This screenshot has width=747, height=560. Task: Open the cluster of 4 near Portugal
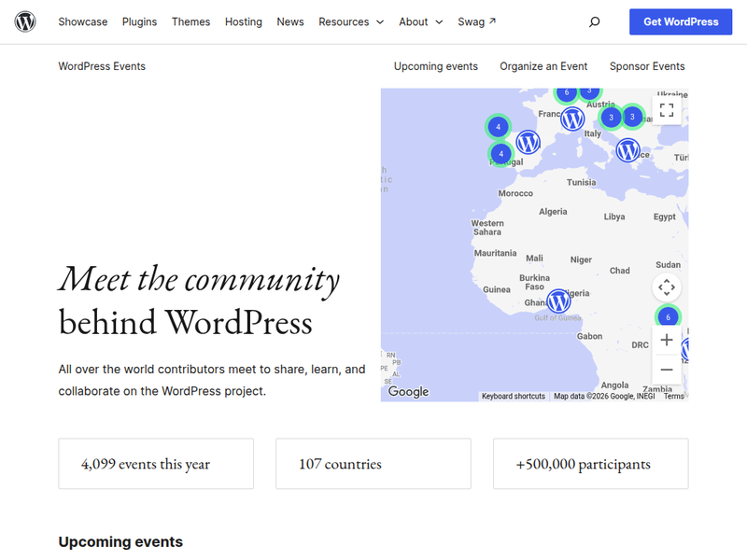(x=500, y=154)
